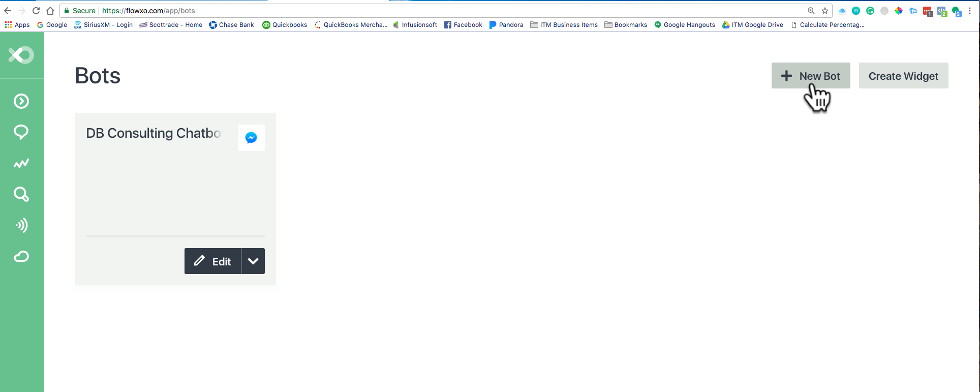Viewport: 980px width, 392px height.
Task: Open the Chrome three-dot menu
Action: click(x=970, y=11)
